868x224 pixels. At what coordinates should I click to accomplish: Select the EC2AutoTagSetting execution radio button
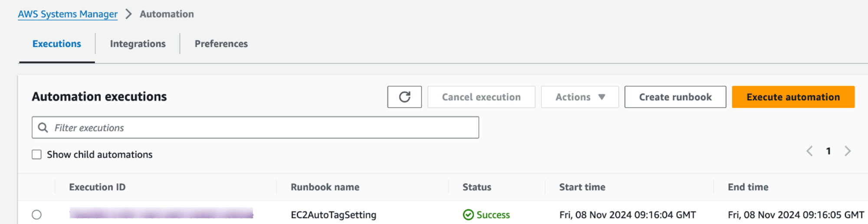click(37, 215)
